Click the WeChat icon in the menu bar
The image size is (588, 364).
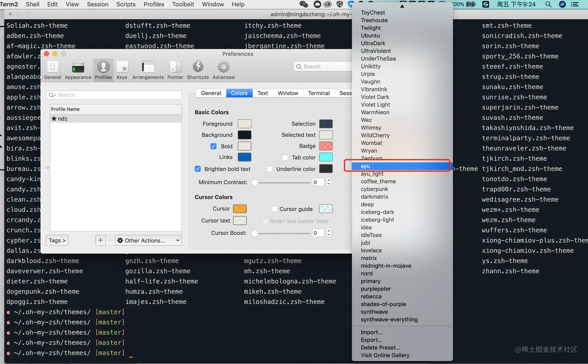pyautogui.click(x=304, y=4)
